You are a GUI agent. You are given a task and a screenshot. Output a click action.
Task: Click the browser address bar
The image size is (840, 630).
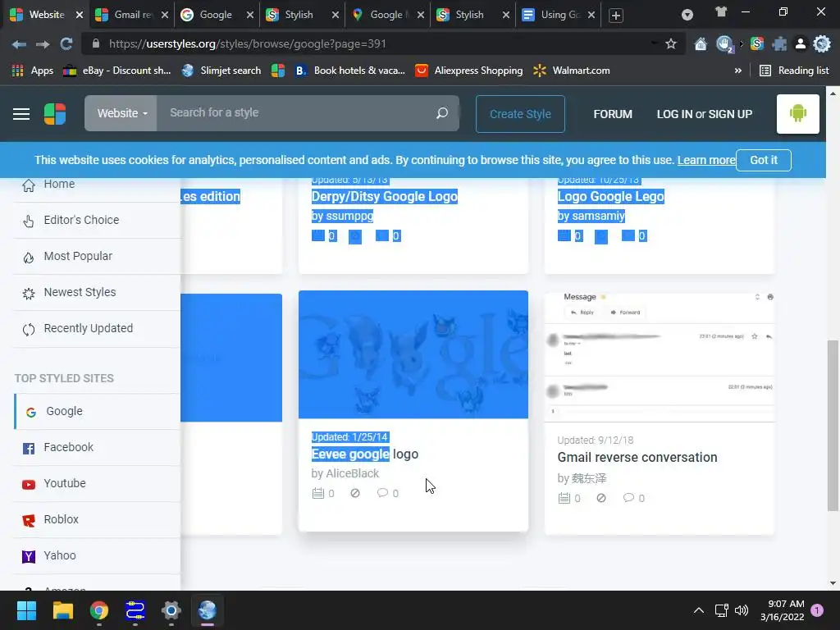[x=375, y=44]
